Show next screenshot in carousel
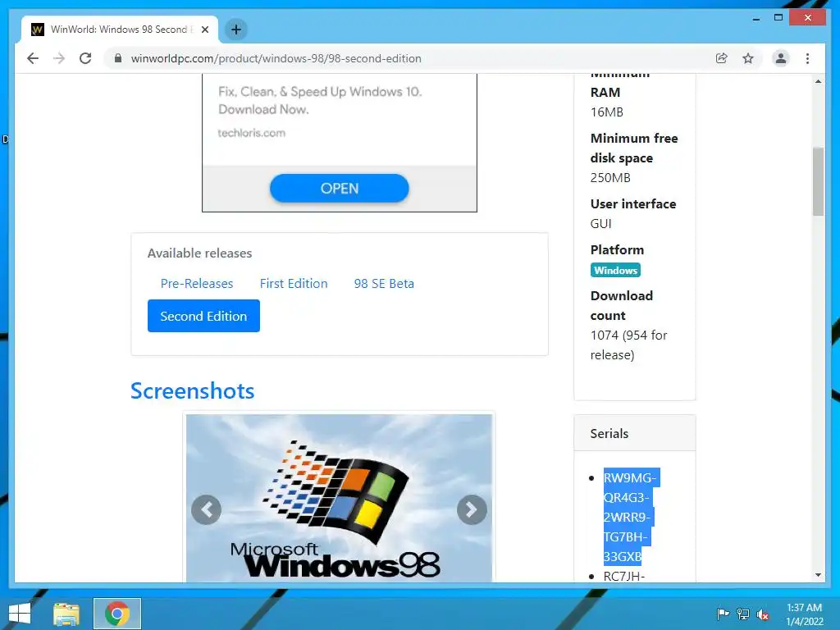The width and height of the screenshot is (840, 630). point(472,509)
